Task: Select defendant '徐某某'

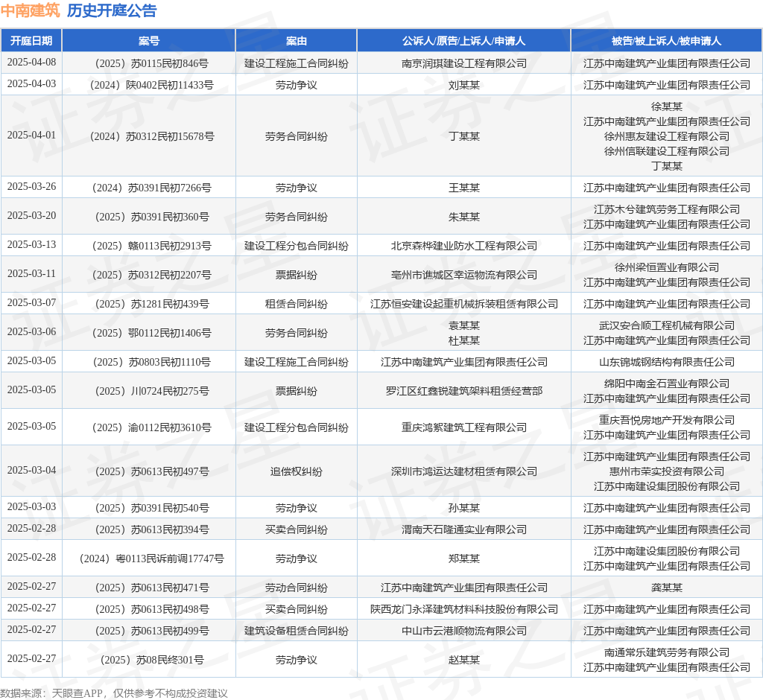Action: (x=667, y=106)
